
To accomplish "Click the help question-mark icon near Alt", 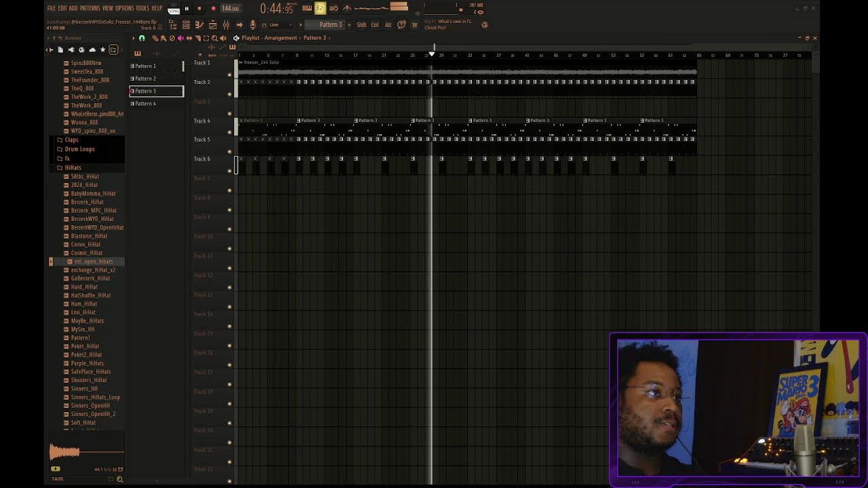I will (401, 25).
